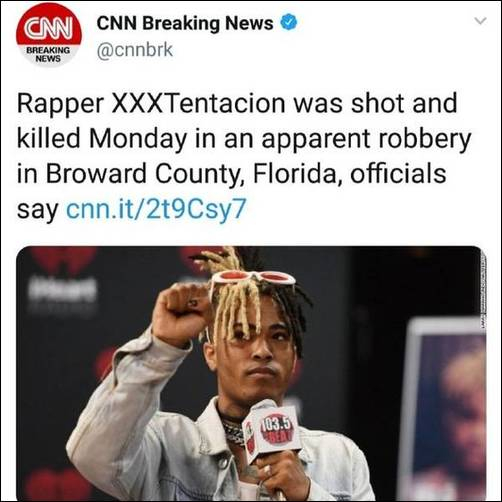The height and width of the screenshot is (502, 502).
Task: Open the attached photo in the tweet
Action: pos(251,373)
